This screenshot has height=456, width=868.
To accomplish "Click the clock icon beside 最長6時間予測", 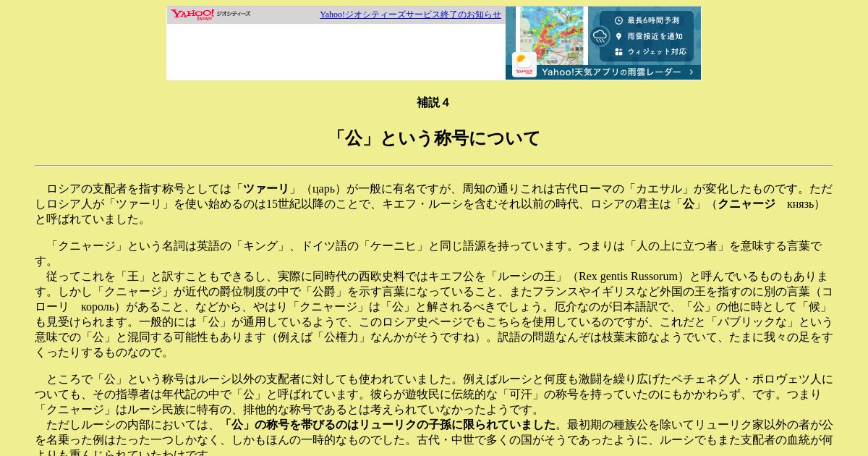I will (x=618, y=20).
